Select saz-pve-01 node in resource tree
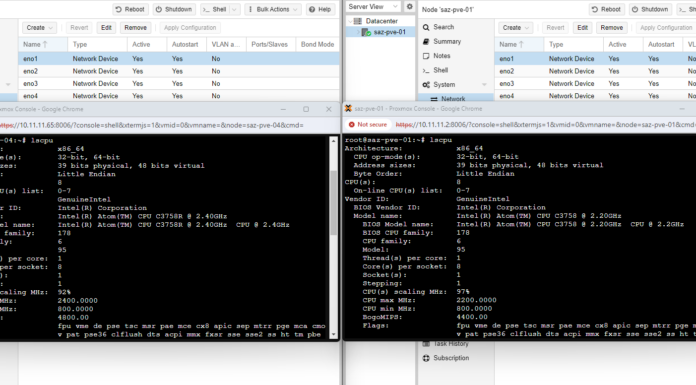 [389, 32]
